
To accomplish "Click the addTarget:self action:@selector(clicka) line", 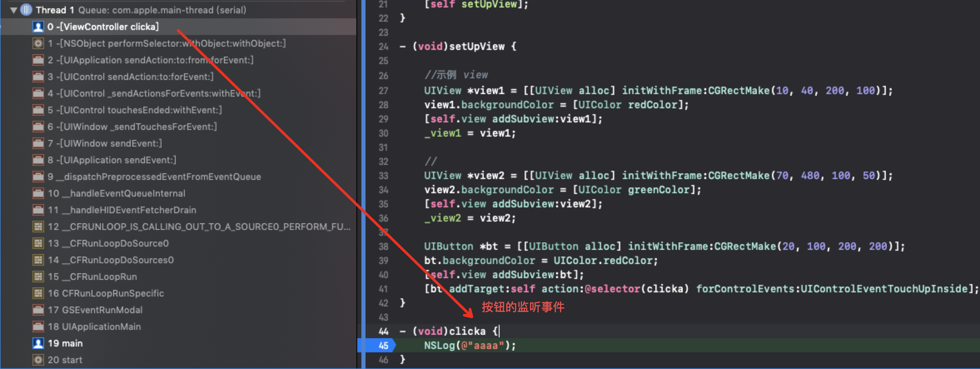I will tap(701, 289).
